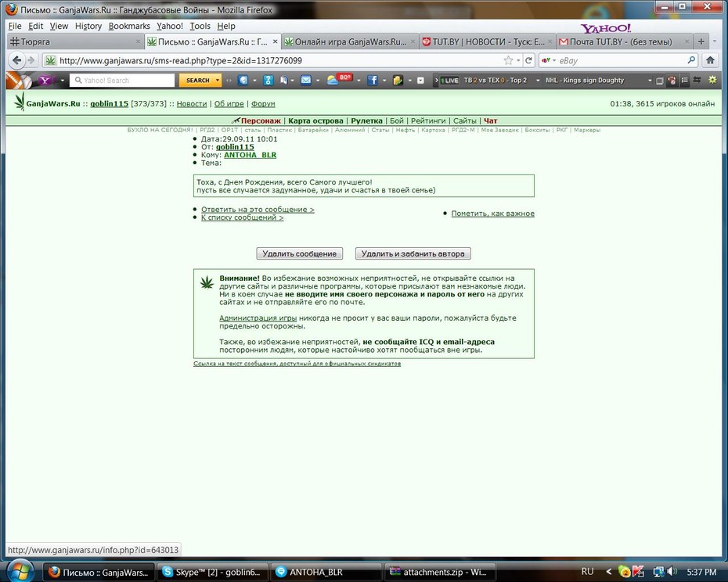Open the Kaspersky tray icon

click(x=639, y=572)
